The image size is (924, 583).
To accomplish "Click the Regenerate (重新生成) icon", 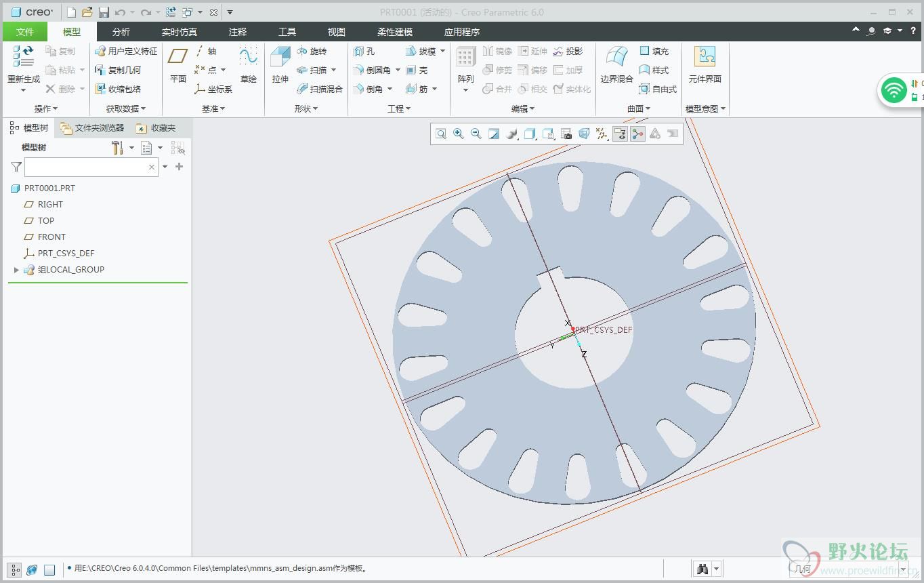I will coord(23,57).
